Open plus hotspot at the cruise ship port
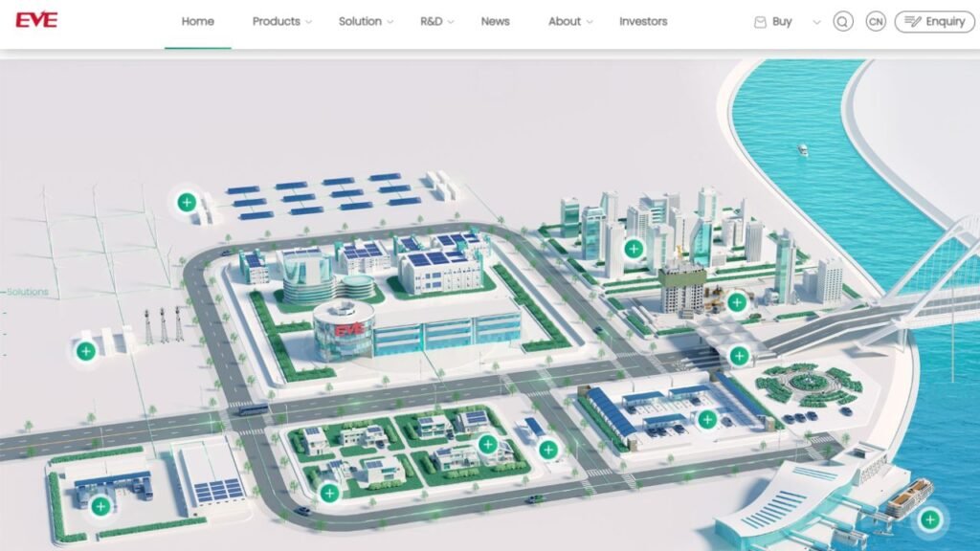The width and height of the screenshot is (980, 551). pyautogui.click(x=928, y=519)
